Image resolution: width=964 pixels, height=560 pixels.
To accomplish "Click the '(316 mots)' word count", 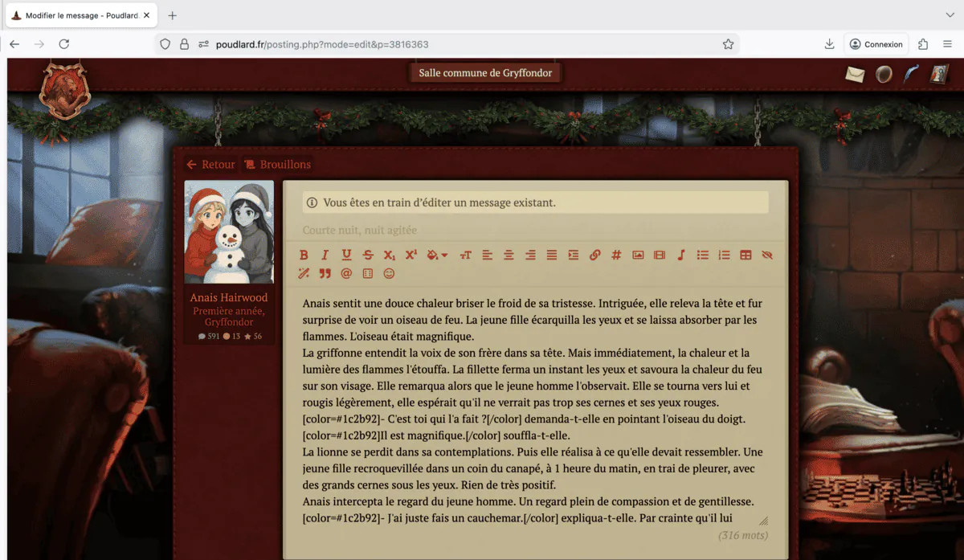I will click(743, 535).
